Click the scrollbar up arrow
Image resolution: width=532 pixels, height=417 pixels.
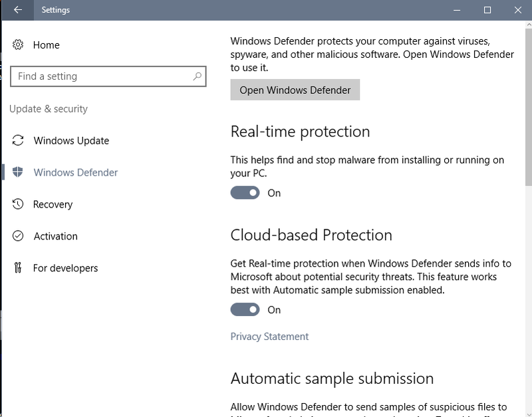click(x=529, y=25)
